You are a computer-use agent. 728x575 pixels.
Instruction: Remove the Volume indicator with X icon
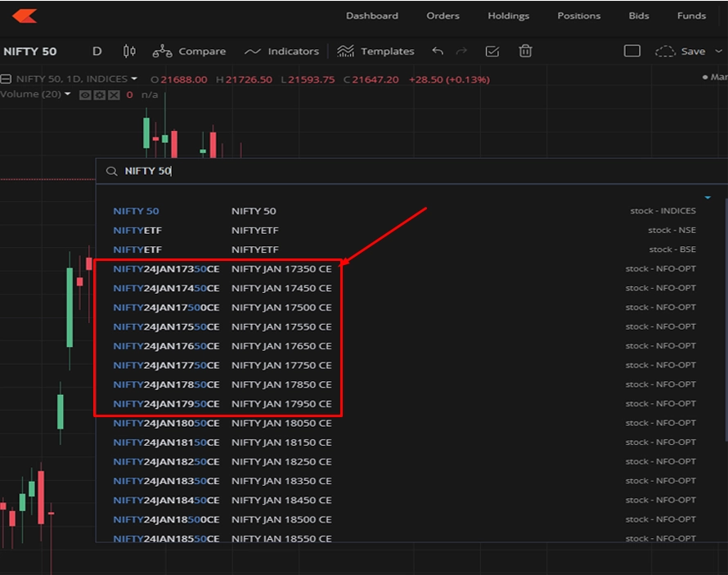(x=114, y=95)
